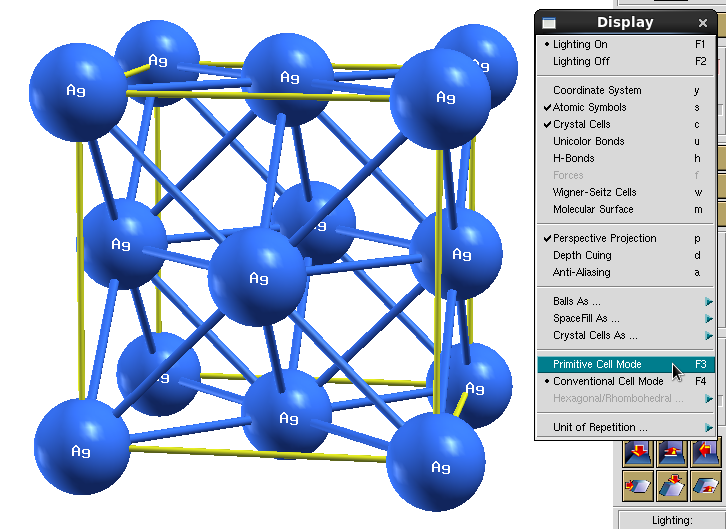
Task: Click the icon with arrow pointing up on box front
Action: pos(706,486)
